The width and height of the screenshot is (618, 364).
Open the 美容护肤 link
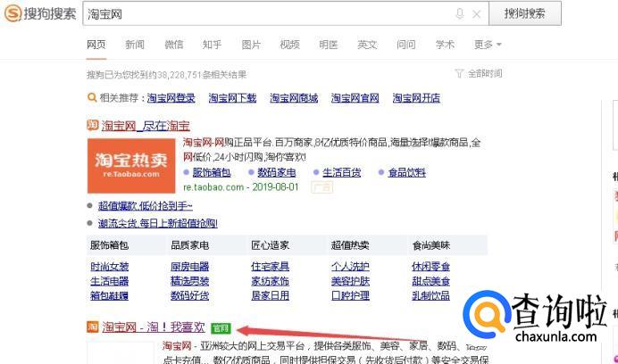pyautogui.click(x=350, y=281)
